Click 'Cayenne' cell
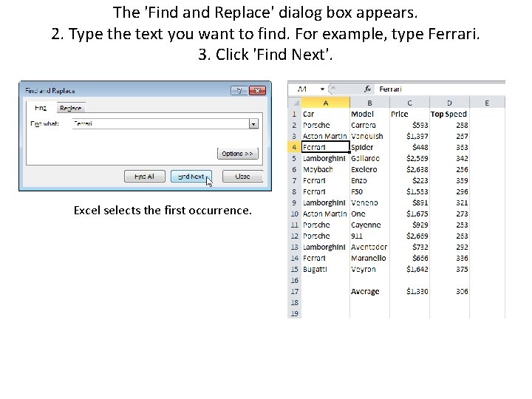The height and width of the screenshot is (399, 532). click(370, 225)
